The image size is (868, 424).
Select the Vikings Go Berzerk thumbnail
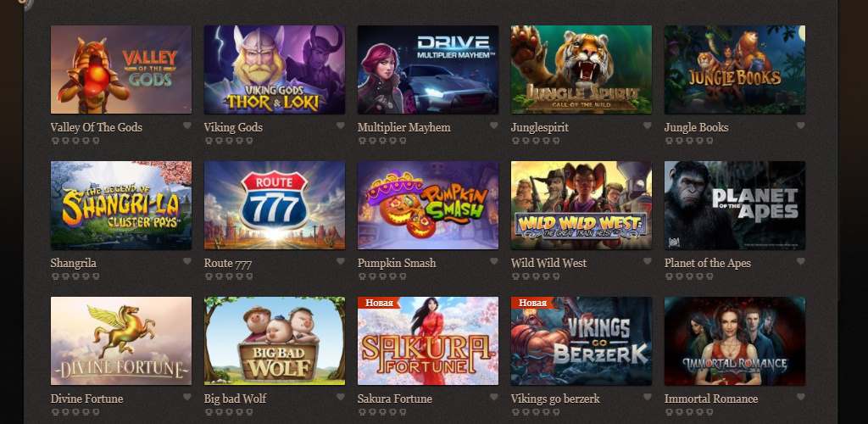(x=581, y=341)
